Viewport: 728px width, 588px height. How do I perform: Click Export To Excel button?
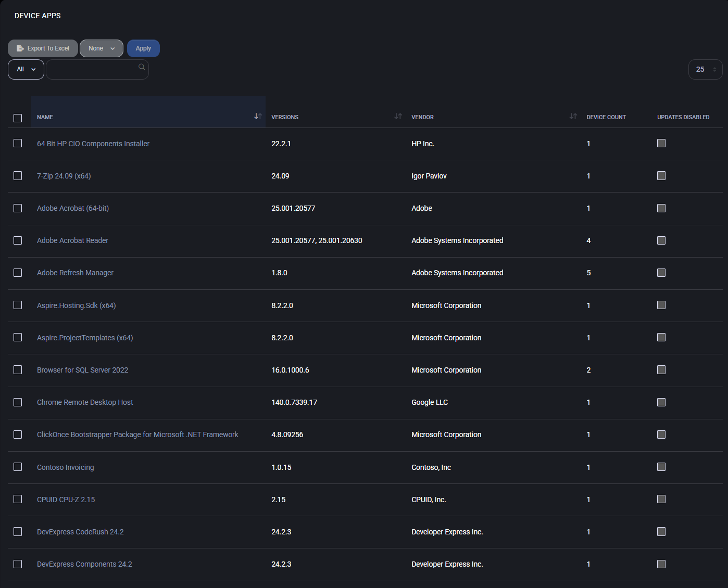[43, 48]
